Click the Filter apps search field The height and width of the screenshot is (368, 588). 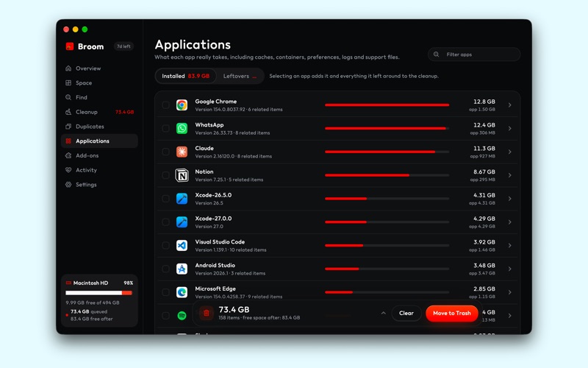click(474, 54)
